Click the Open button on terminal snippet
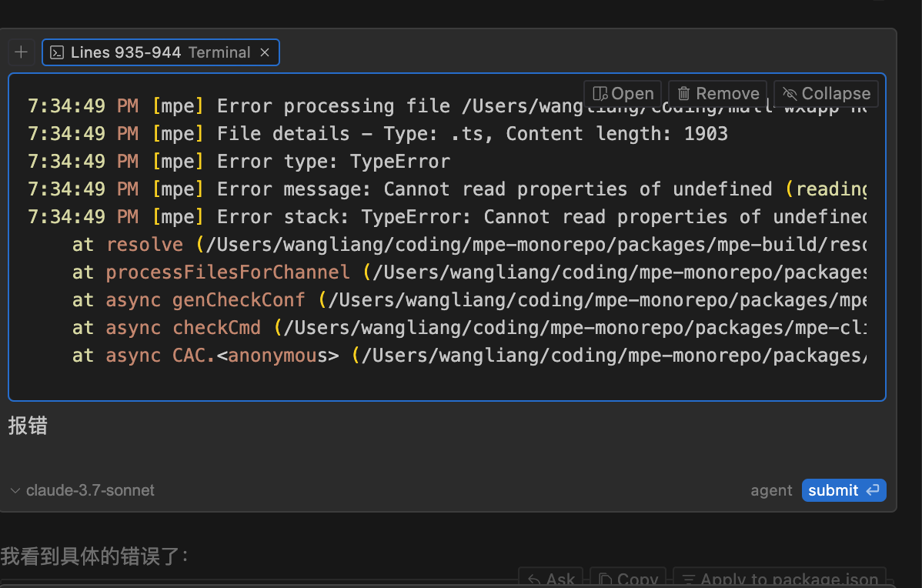This screenshot has width=922, height=588. 623,94
